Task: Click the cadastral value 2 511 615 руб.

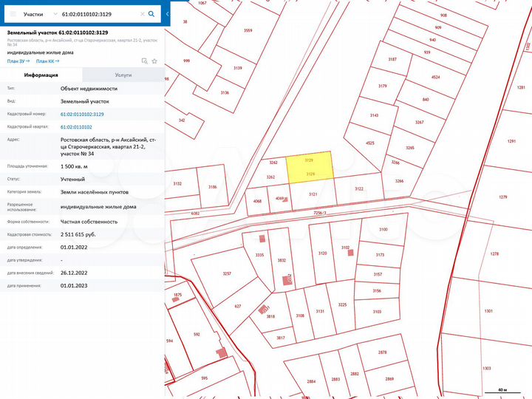Action: [78, 234]
